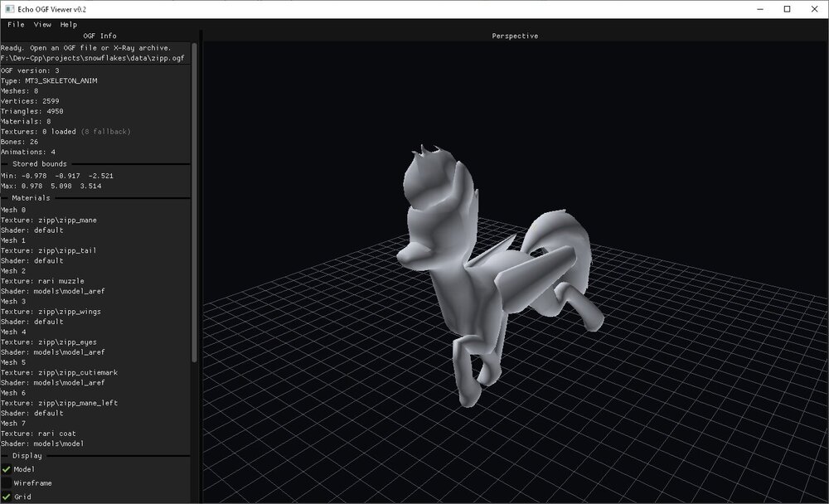Click the 'Meshes: 8' line
The image size is (829, 504).
(x=20, y=90)
